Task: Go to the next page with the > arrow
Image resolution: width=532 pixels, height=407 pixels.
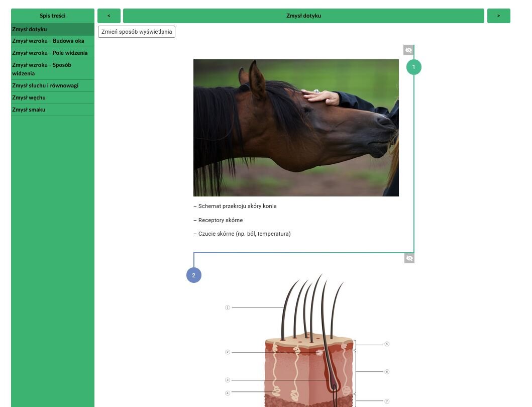Action: click(498, 16)
